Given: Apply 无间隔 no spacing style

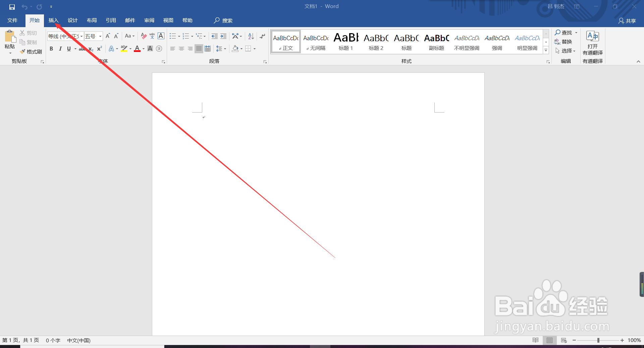Looking at the screenshot, I should (x=316, y=42).
